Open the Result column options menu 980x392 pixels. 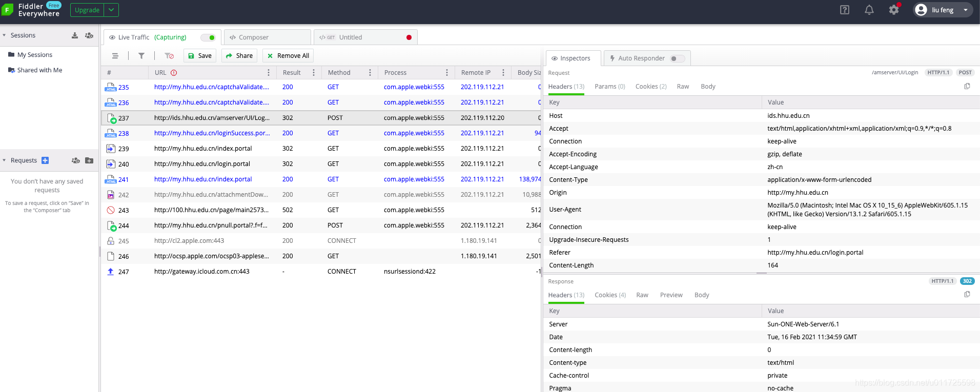coord(314,73)
